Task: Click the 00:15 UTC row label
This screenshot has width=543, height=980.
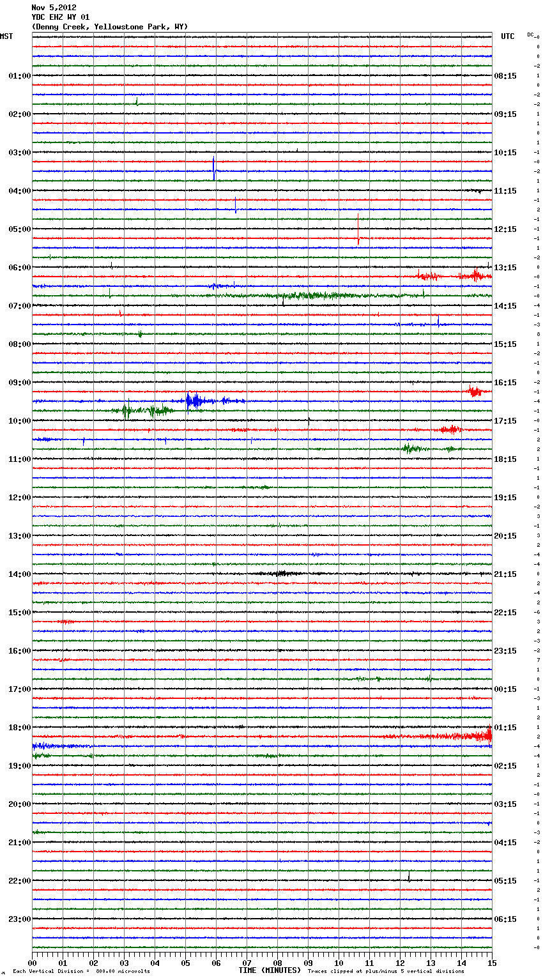Action: [x=505, y=689]
